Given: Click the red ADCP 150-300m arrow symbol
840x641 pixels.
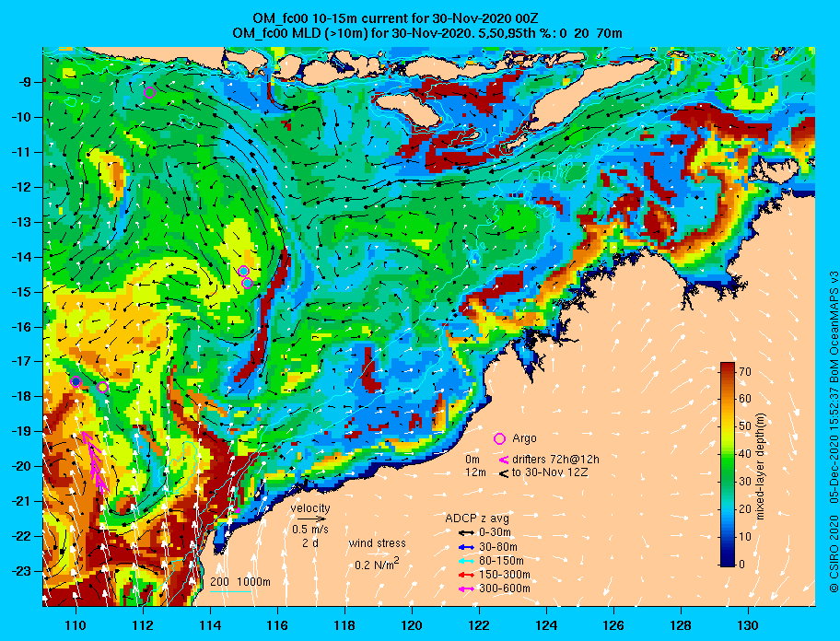Looking at the screenshot, I should (x=467, y=575).
